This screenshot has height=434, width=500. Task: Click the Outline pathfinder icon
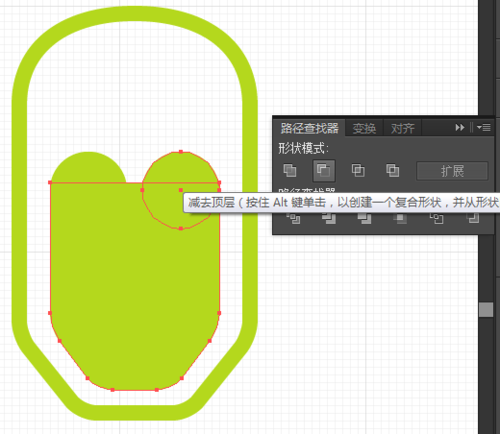(436, 219)
